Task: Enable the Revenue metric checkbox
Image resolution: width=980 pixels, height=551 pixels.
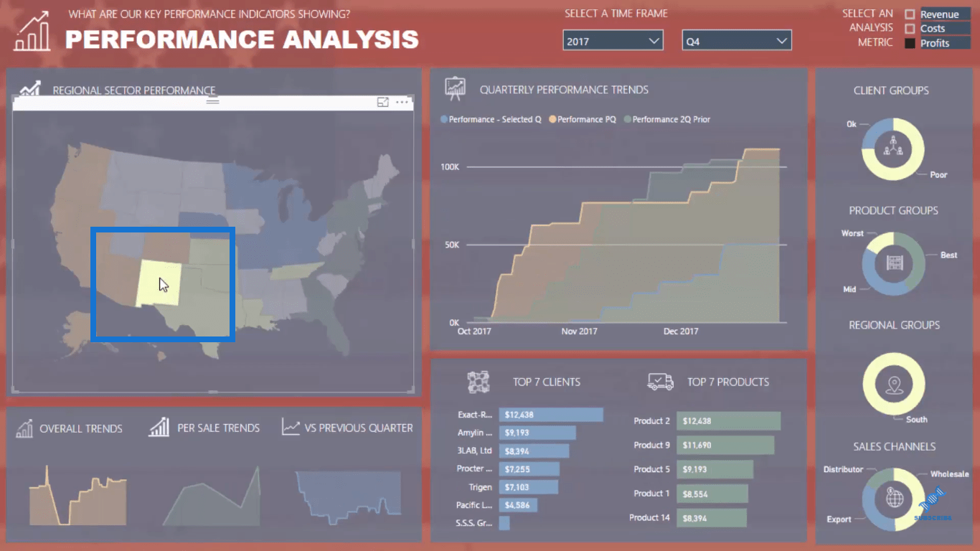Action: [910, 14]
